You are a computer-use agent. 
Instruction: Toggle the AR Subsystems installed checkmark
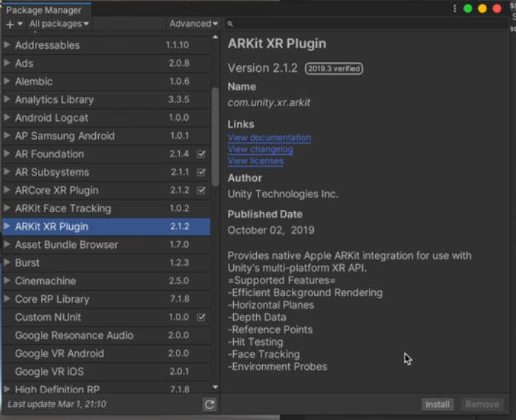[x=201, y=172]
